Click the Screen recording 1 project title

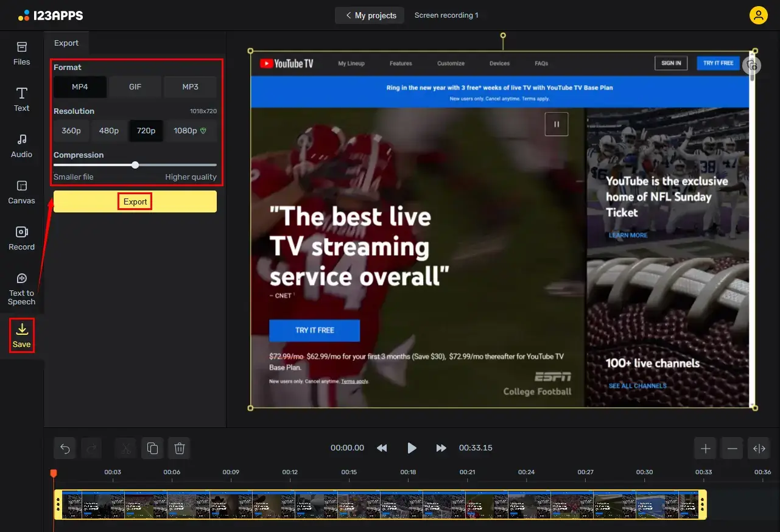[446, 15]
